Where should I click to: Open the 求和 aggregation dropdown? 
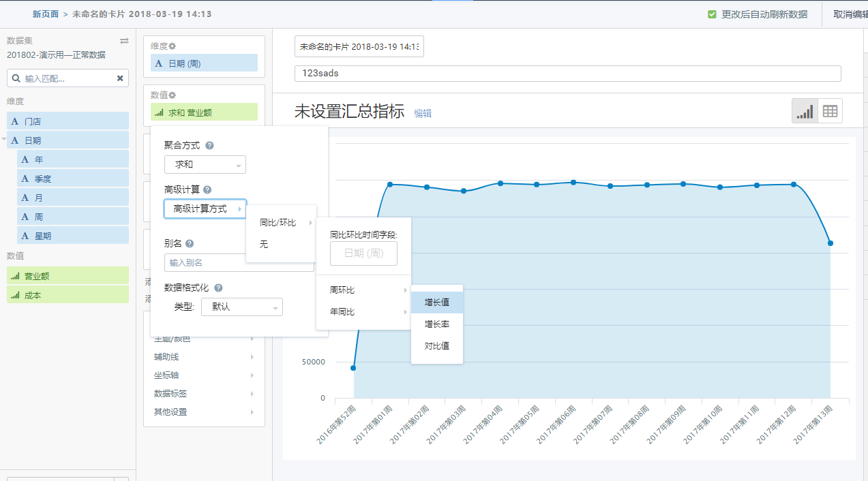click(205, 164)
